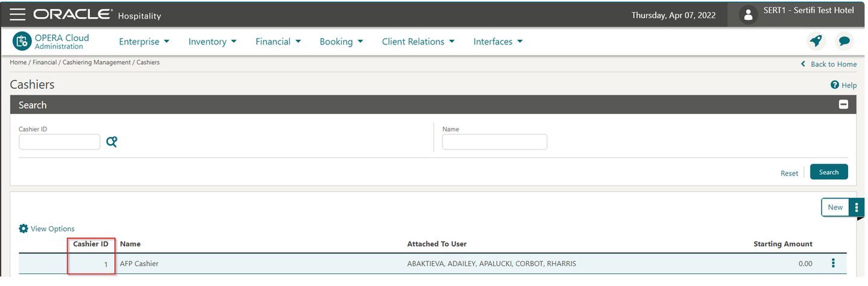Click the Attached To User column header
This screenshot has width=868, height=286.
coord(437,244)
